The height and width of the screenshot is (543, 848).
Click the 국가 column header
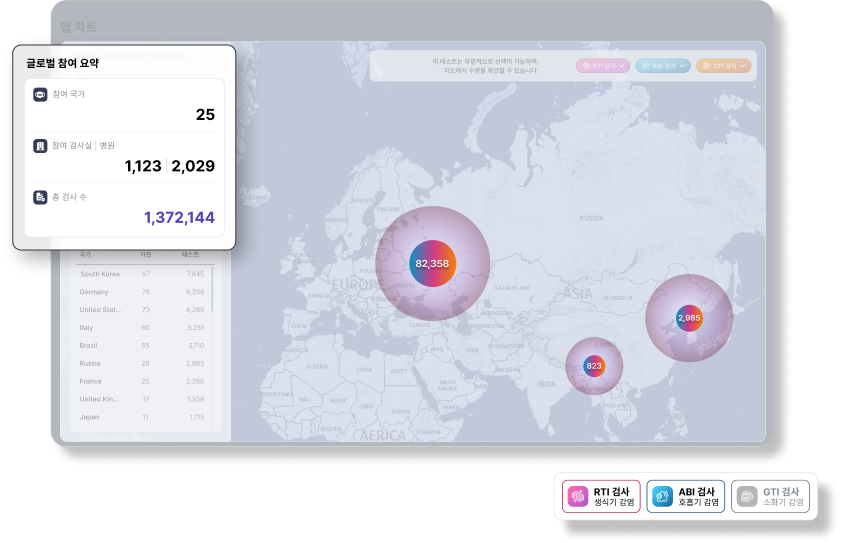tap(85, 254)
